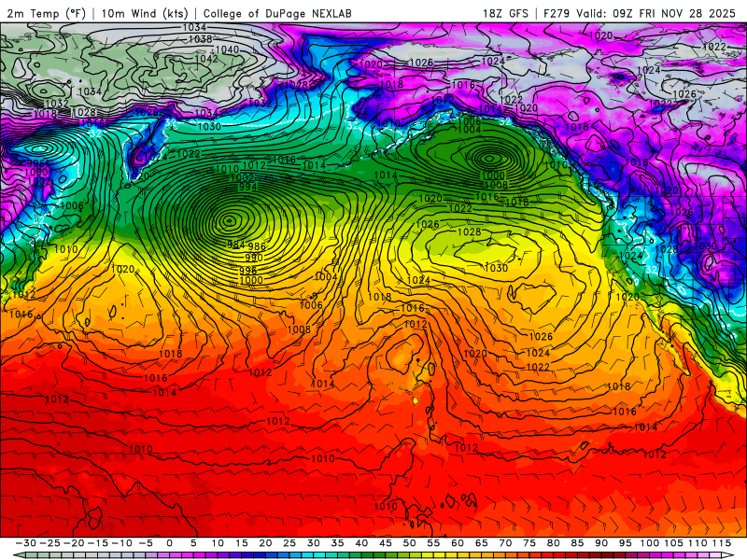Click the 20 label on the temperature scale
The height and width of the screenshot is (560, 747).
pyautogui.click(x=265, y=543)
